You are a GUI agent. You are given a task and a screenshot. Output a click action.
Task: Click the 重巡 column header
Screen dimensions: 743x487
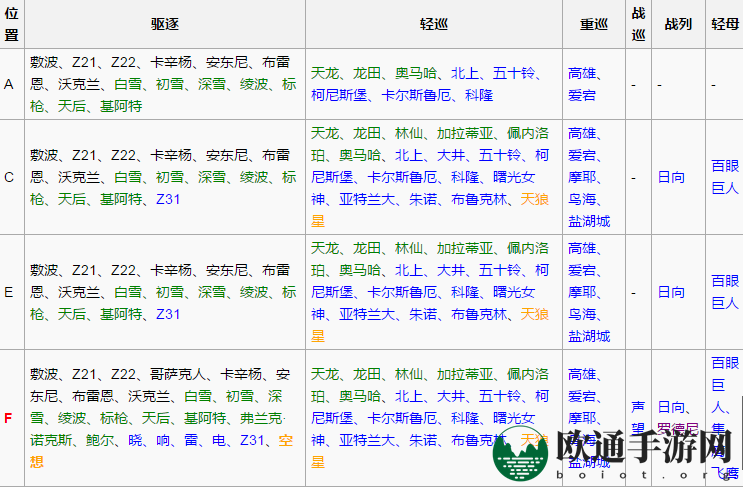coord(594,24)
